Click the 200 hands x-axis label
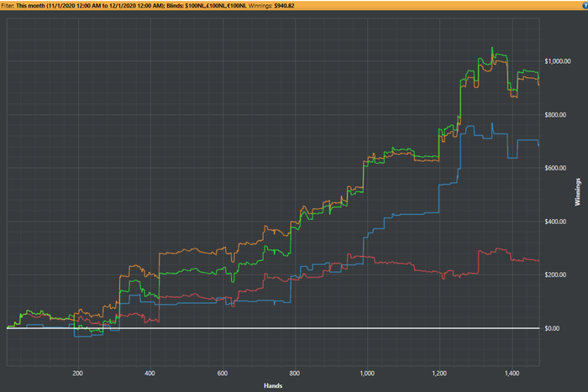The width and height of the screenshot is (588, 392). (x=77, y=374)
